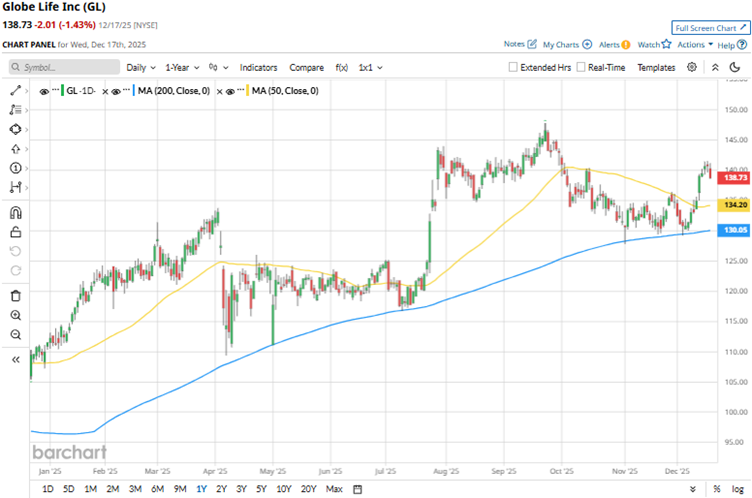Tick the Real-Time checkbox
This screenshot has height=498, width=752.
click(580, 68)
